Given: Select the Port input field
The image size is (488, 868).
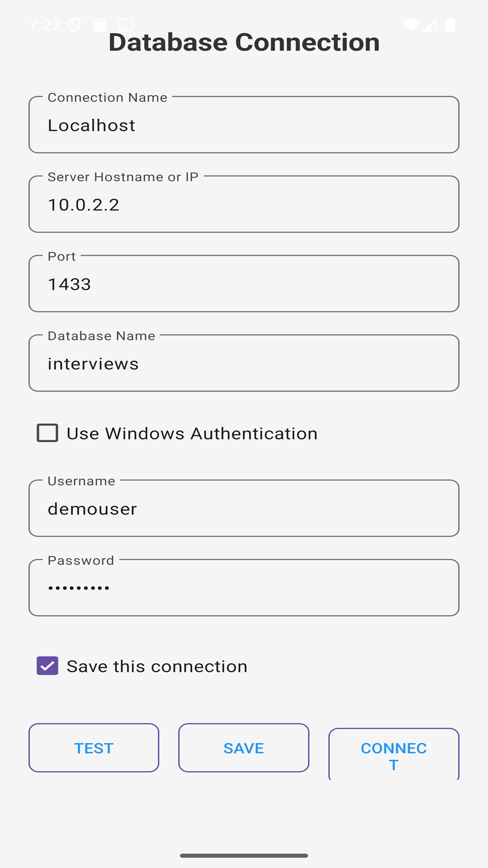Looking at the screenshot, I should [x=244, y=284].
